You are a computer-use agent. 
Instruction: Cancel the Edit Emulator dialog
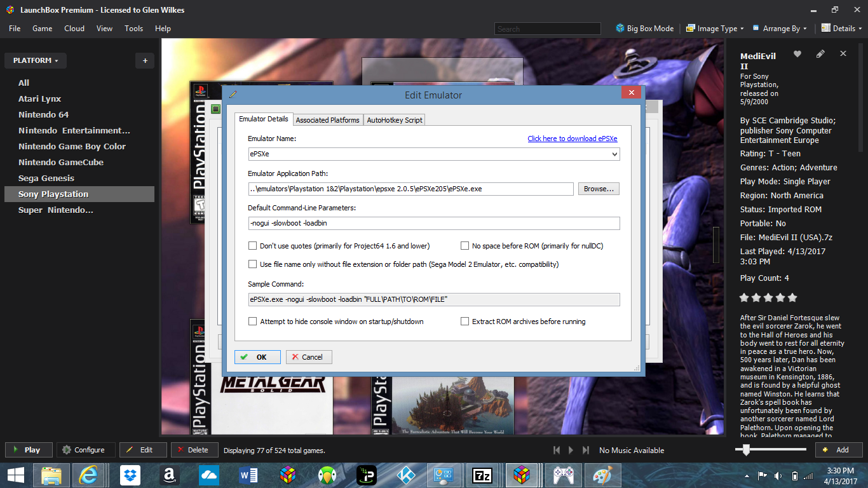(x=309, y=357)
